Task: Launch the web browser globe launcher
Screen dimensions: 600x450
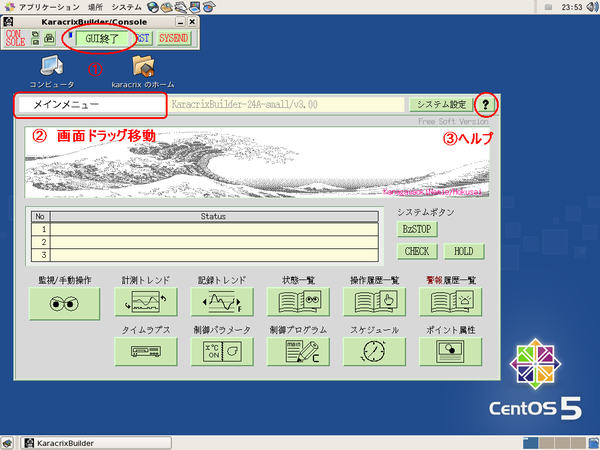Action: click(x=153, y=7)
